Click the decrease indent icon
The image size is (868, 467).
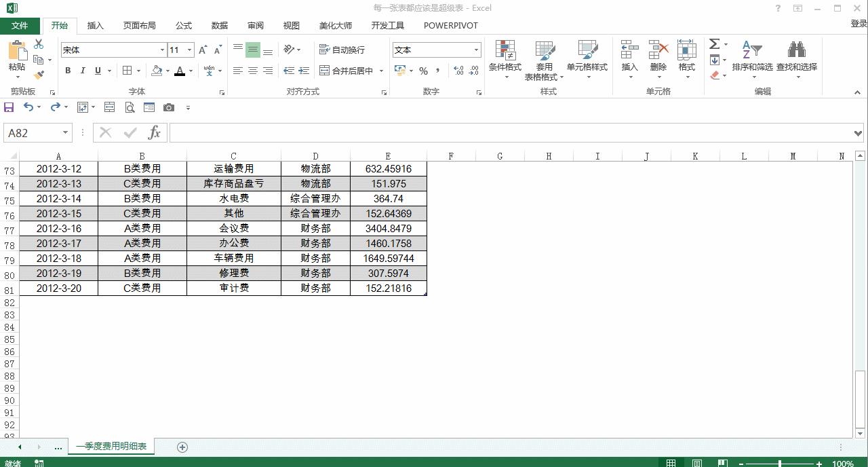289,71
